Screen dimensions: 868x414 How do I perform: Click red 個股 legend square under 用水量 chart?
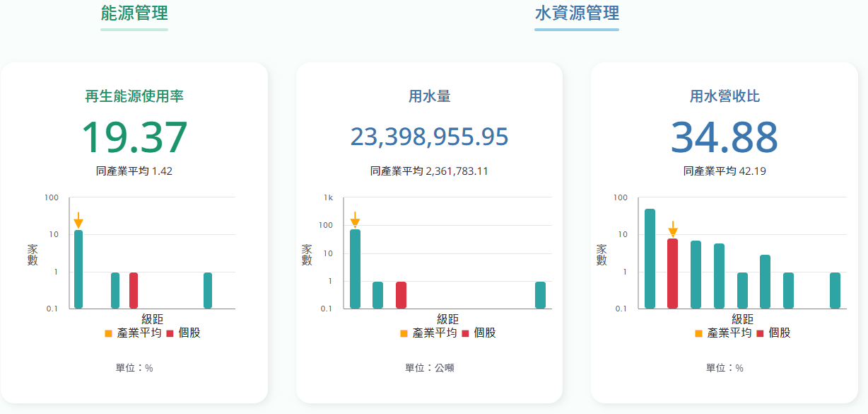tap(464, 333)
